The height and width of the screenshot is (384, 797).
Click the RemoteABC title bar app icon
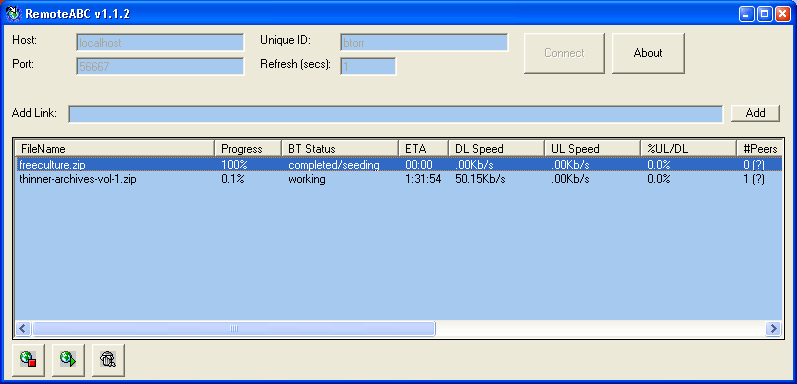pos(12,14)
